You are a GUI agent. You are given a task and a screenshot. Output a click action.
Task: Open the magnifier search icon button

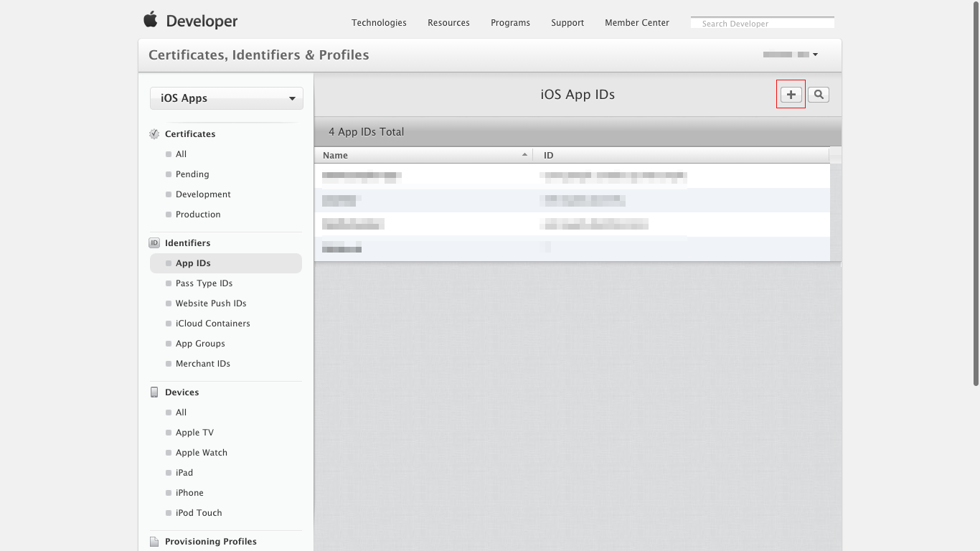tap(819, 95)
